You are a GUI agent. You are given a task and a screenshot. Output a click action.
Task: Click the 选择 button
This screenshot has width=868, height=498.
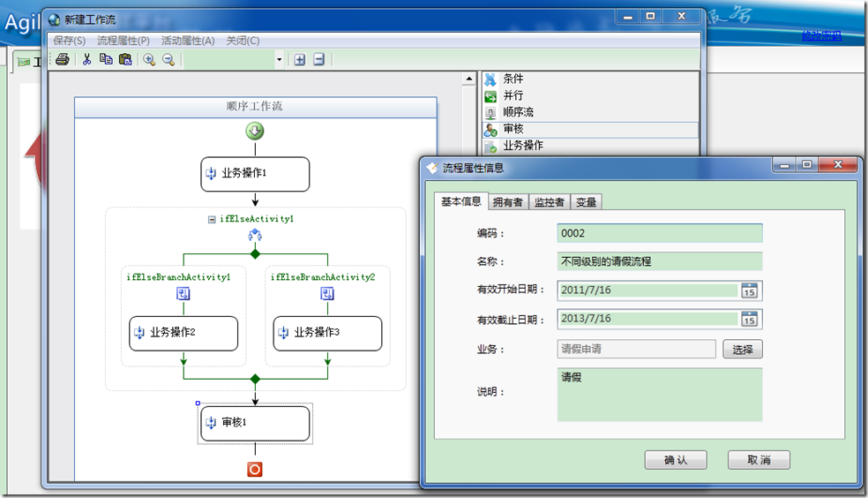743,350
